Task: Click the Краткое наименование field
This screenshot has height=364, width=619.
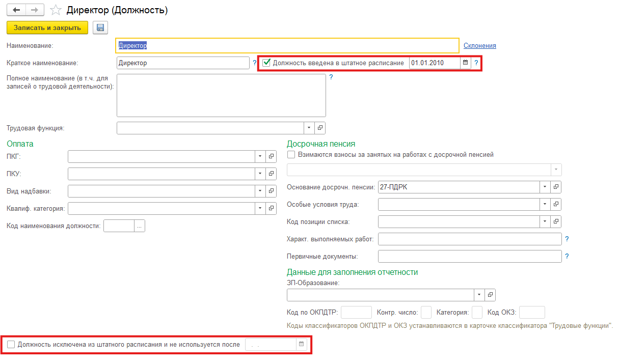Action: (x=183, y=63)
